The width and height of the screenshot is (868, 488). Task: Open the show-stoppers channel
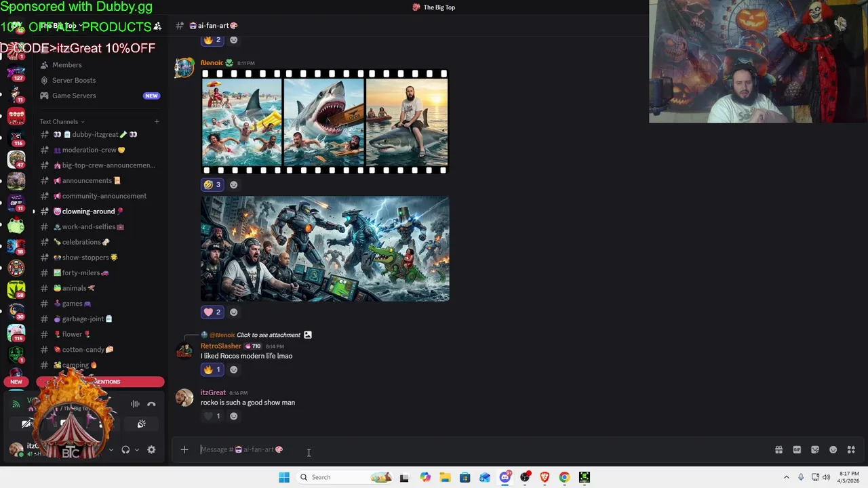click(x=85, y=258)
